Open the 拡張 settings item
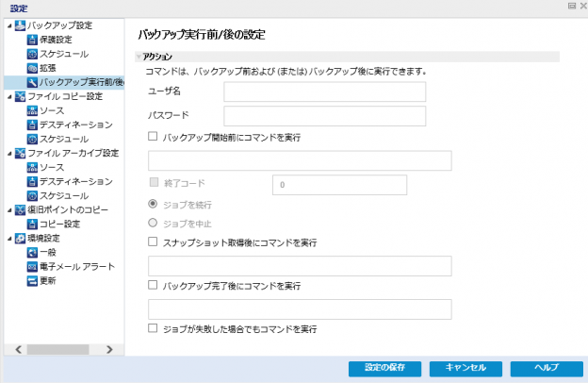588x383 pixels. click(x=47, y=68)
